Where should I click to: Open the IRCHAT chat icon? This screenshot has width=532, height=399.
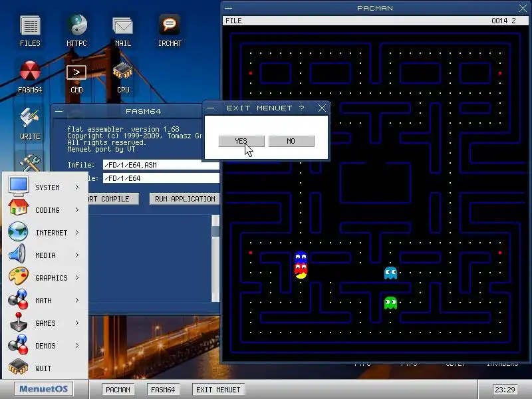point(170,25)
